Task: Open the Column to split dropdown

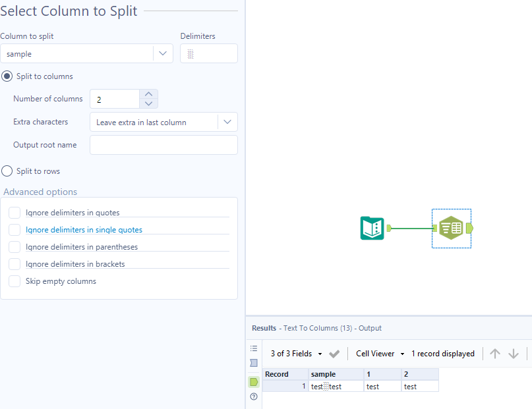Action: (163, 53)
